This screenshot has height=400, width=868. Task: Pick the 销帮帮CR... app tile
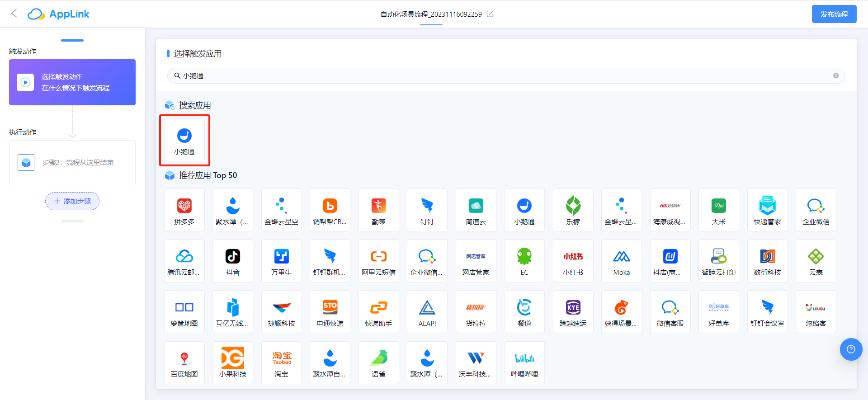click(x=330, y=210)
